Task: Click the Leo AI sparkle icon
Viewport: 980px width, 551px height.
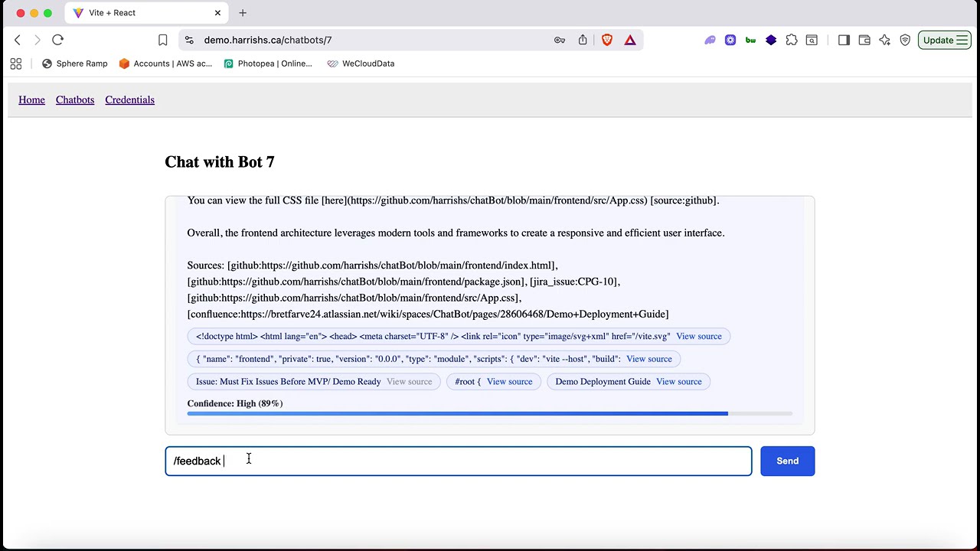Action: (885, 40)
